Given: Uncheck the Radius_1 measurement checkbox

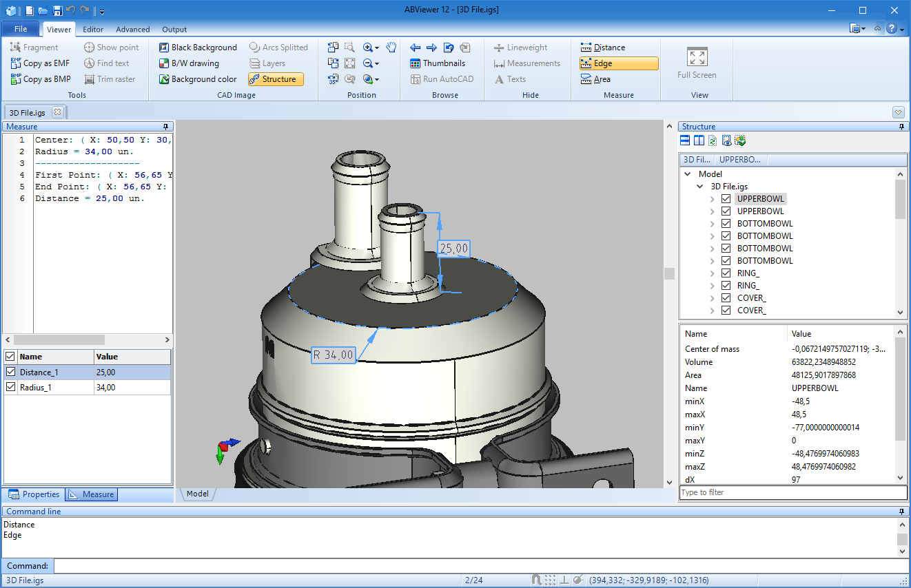Looking at the screenshot, I should coord(10,388).
